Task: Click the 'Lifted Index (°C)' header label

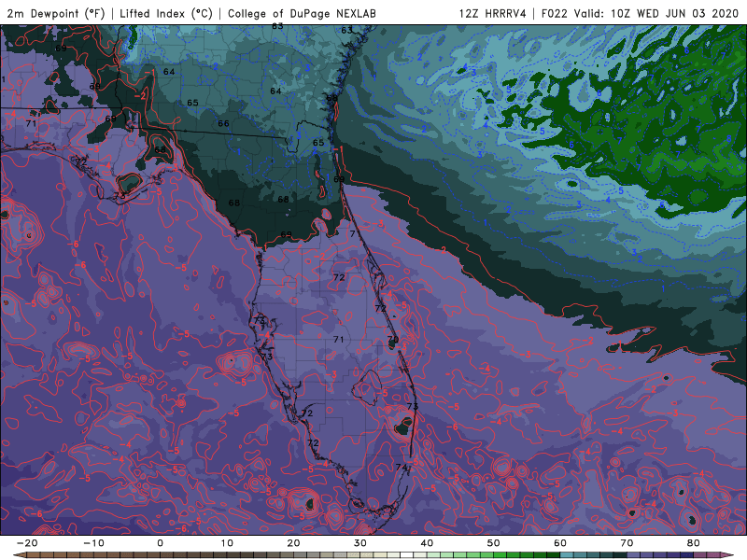Action: tap(166, 13)
